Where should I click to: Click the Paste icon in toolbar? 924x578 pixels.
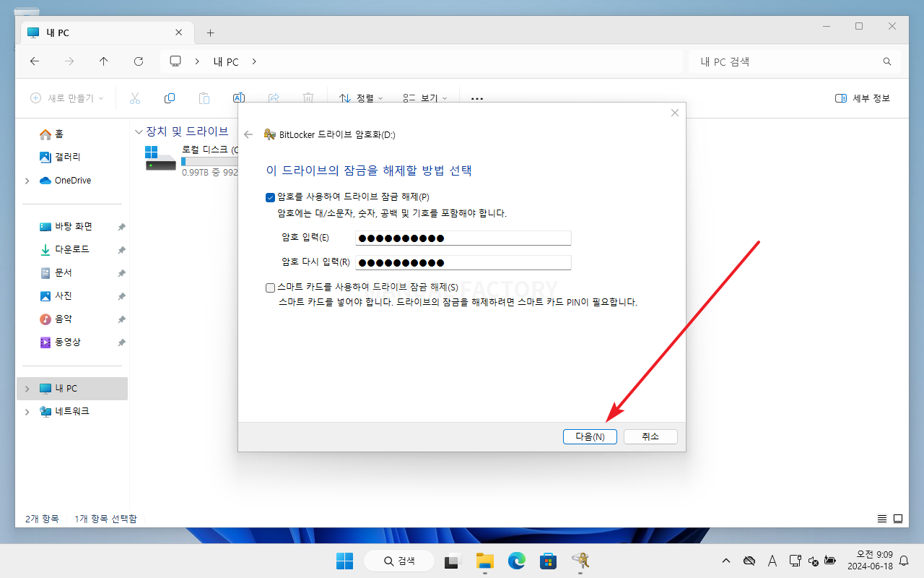[204, 98]
